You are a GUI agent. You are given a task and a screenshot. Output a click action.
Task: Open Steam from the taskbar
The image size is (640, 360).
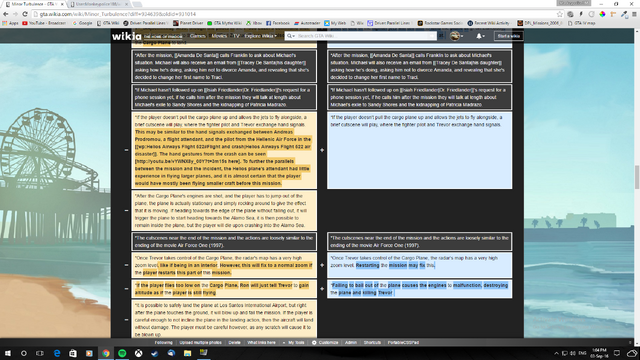pos(155,353)
